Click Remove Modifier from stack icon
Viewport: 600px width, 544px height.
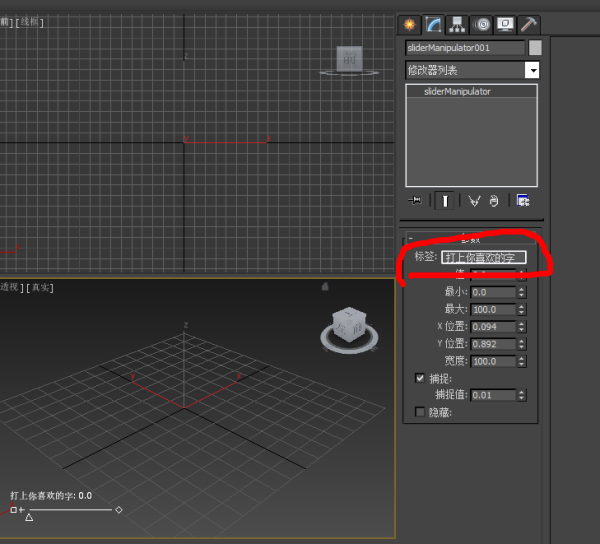[494, 201]
